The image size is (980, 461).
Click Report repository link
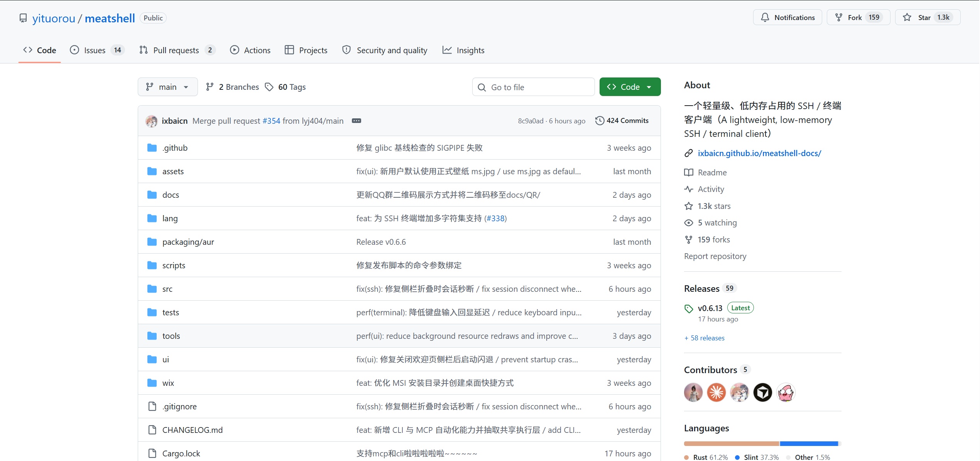[x=715, y=256]
